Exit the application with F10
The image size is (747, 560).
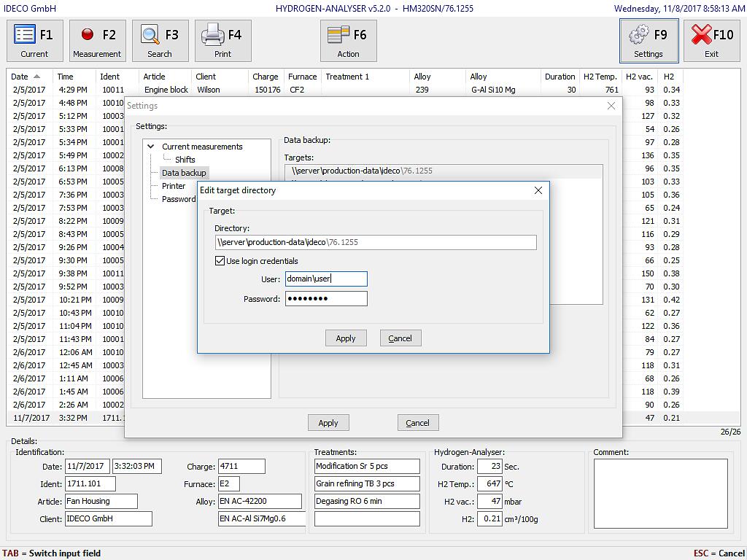click(711, 41)
